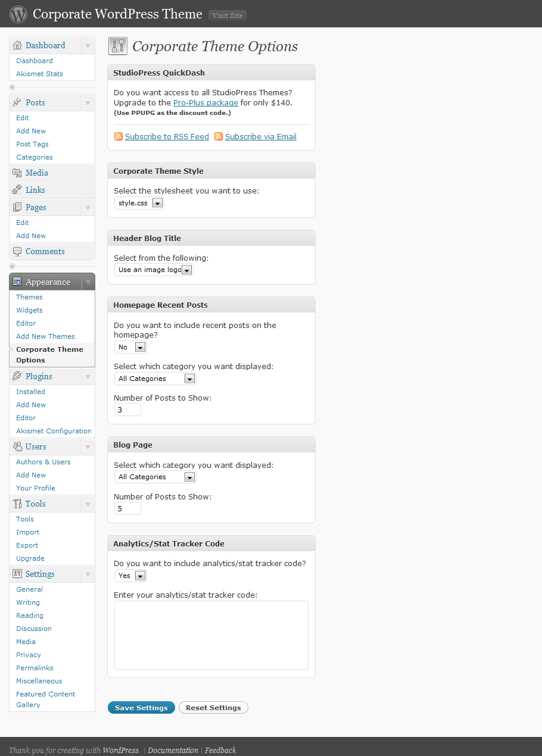Click the Tools wrench icon
The height and width of the screenshot is (756, 542).
click(17, 504)
